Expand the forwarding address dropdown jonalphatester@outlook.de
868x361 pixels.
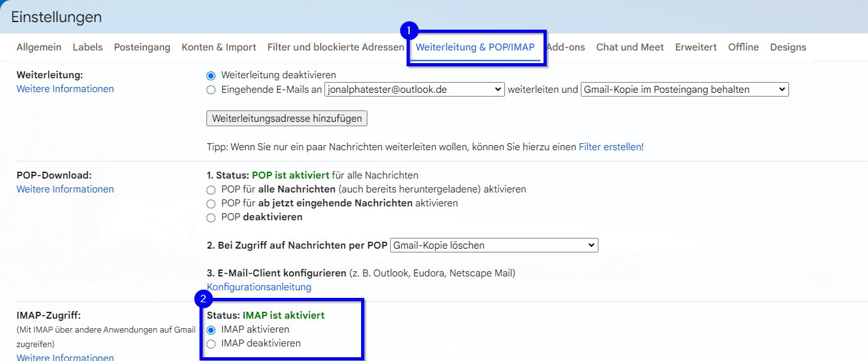[414, 90]
